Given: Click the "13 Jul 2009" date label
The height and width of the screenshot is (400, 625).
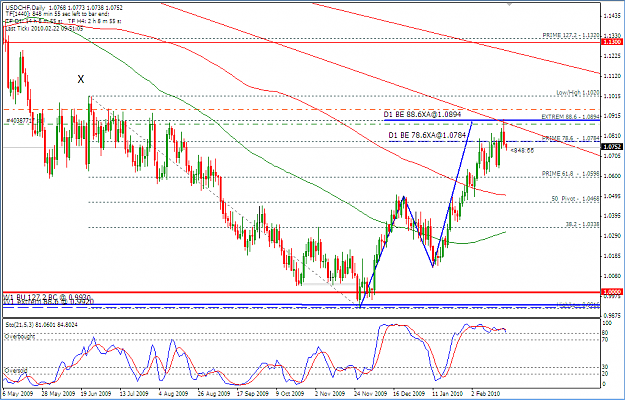Looking at the screenshot, I should 134,393.
